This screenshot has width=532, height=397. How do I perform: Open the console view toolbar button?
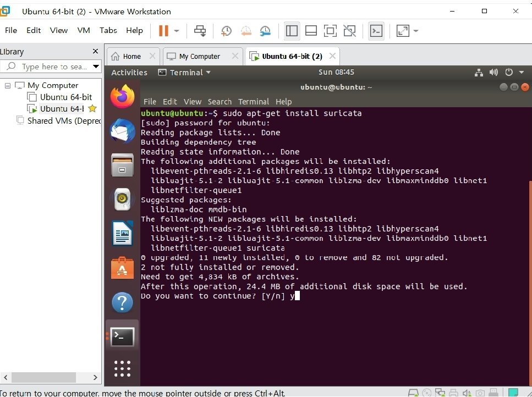[376, 31]
